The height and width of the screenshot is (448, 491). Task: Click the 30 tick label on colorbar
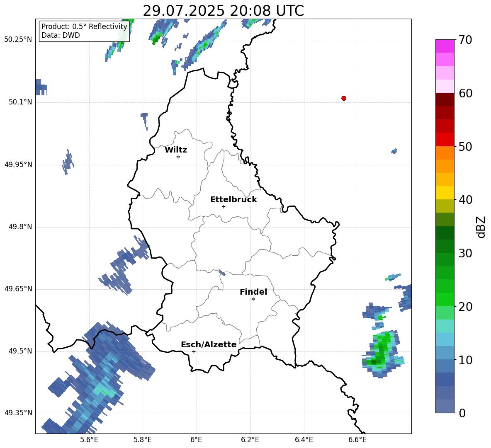(x=465, y=253)
